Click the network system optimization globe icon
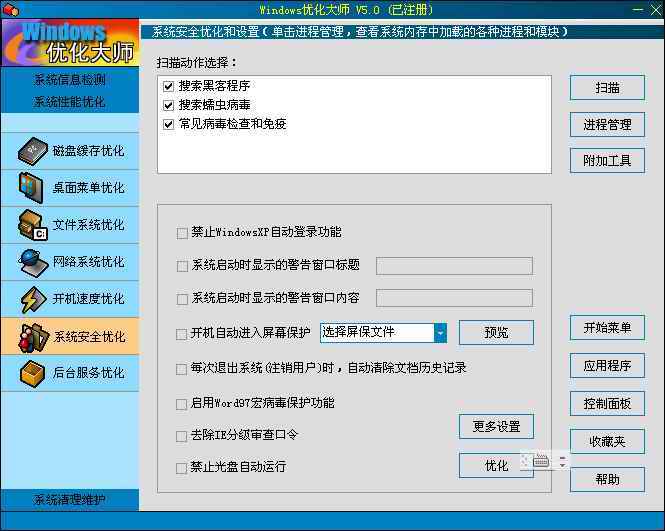665x531 pixels. (x=33, y=263)
